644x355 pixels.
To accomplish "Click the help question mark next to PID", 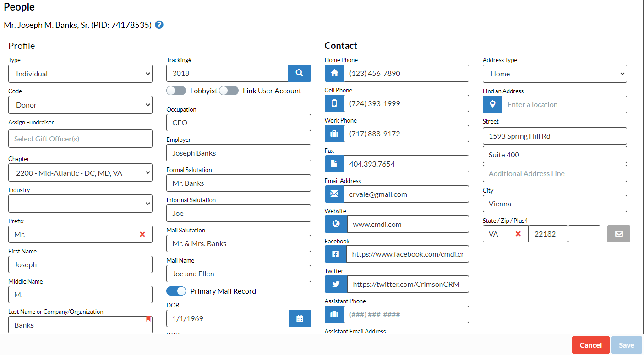I will pos(159,25).
